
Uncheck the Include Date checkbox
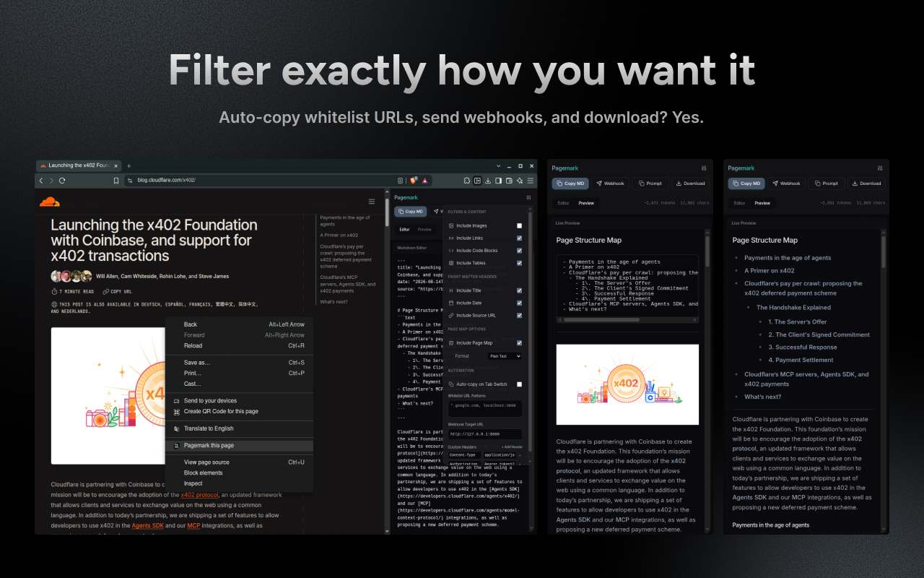[x=519, y=303]
